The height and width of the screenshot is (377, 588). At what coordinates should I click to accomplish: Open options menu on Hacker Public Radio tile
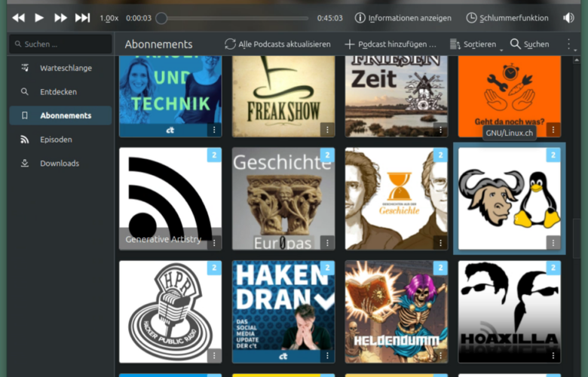(x=214, y=356)
